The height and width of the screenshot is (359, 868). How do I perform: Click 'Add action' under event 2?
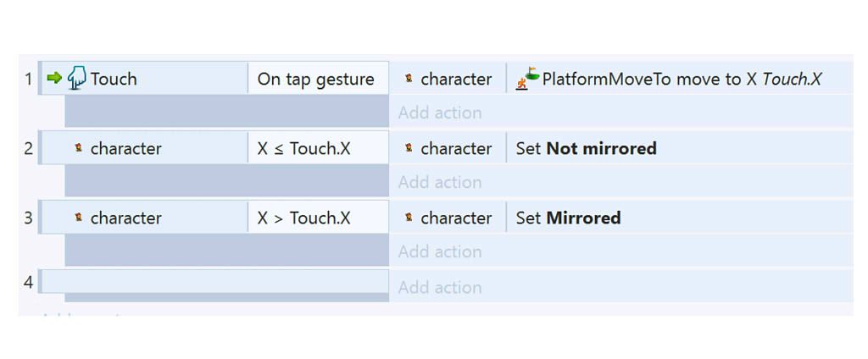(440, 182)
